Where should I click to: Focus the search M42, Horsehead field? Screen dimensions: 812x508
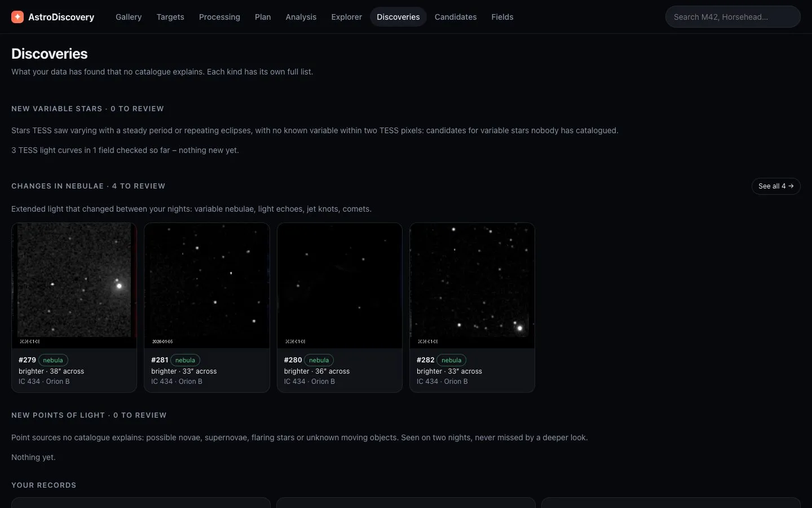pos(732,17)
